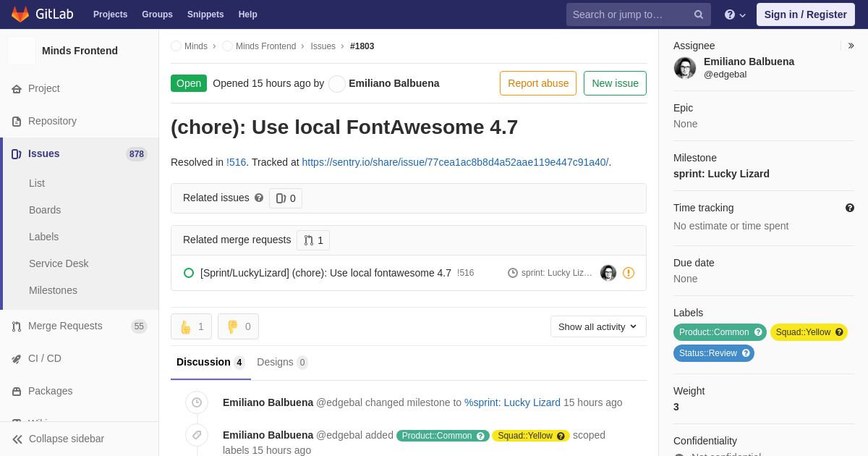Screen dimensions: 868x456
Task: Click the Time tracking help icon
Action: coord(850,208)
